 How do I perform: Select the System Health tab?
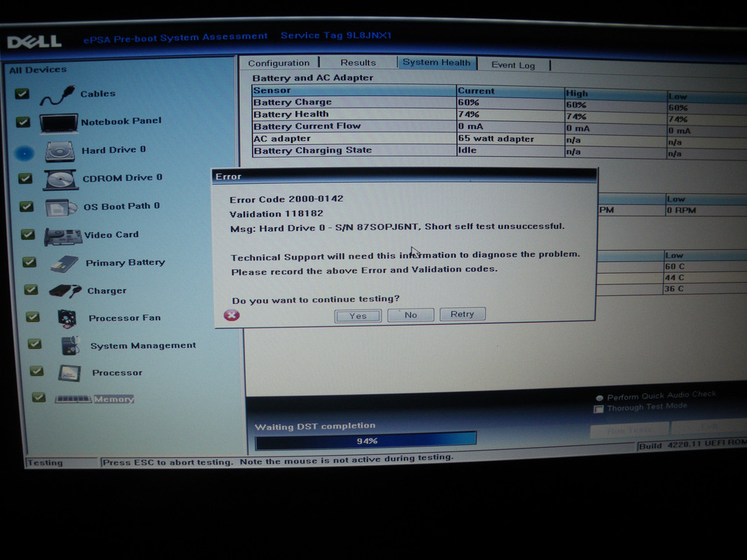click(x=436, y=62)
